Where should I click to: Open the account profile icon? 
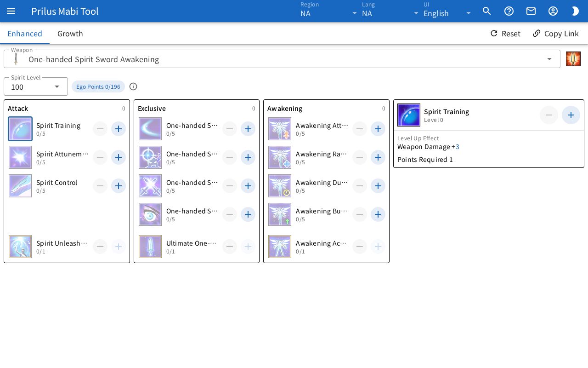click(553, 11)
